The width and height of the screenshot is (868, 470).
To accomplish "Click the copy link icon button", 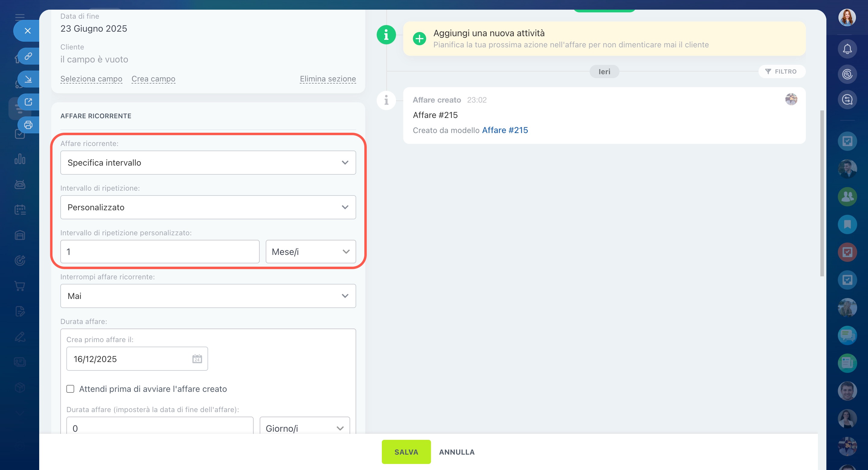I will (x=28, y=56).
